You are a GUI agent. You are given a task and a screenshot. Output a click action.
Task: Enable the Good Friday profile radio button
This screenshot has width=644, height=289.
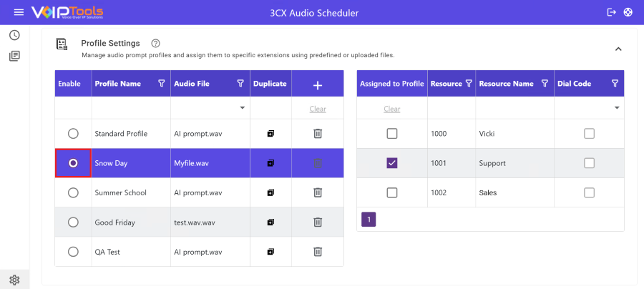(x=73, y=222)
